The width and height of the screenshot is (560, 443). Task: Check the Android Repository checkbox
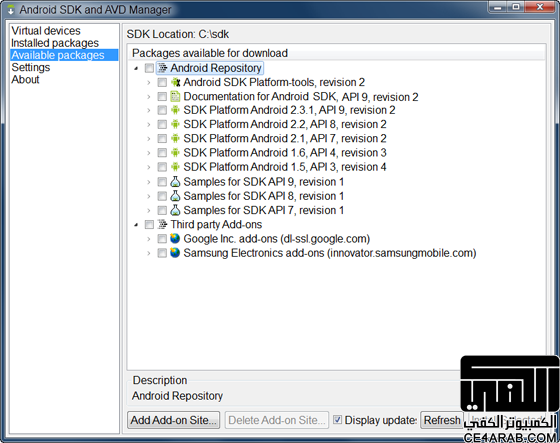pyautogui.click(x=149, y=68)
